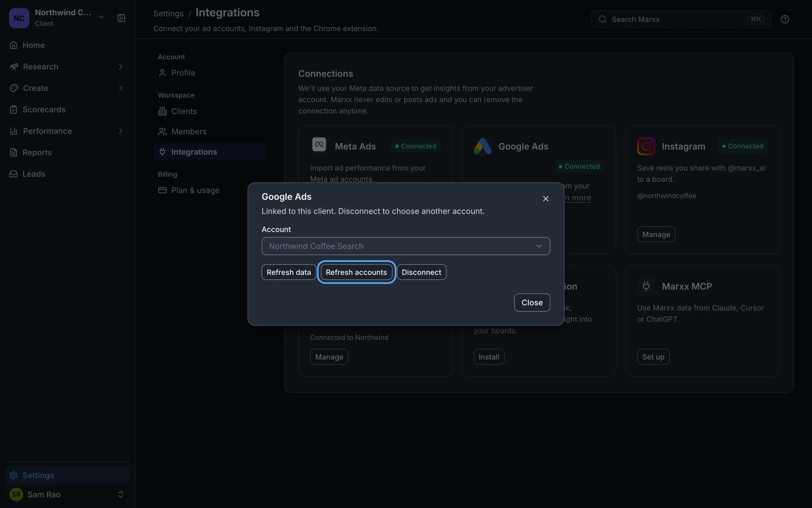Screen dimensions: 812x508
Task: Click the Refresh accounts button
Action: (x=356, y=272)
